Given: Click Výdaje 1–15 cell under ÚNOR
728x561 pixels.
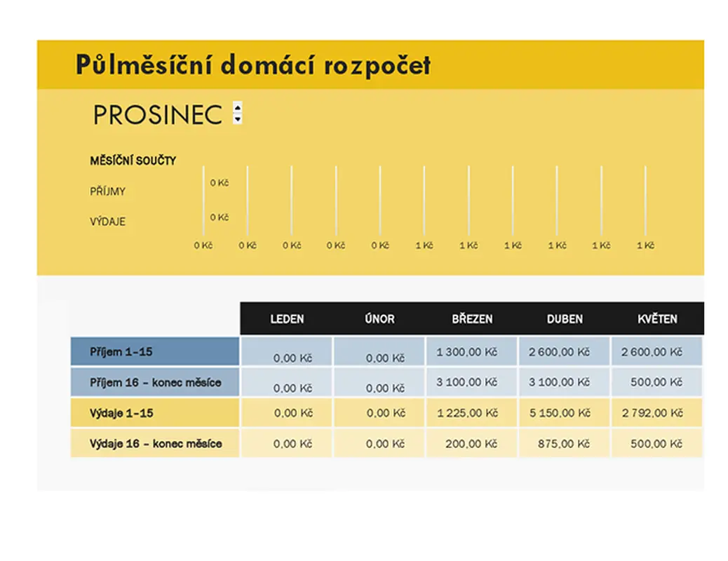Looking at the screenshot, I should pyautogui.click(x=379, y=413).
